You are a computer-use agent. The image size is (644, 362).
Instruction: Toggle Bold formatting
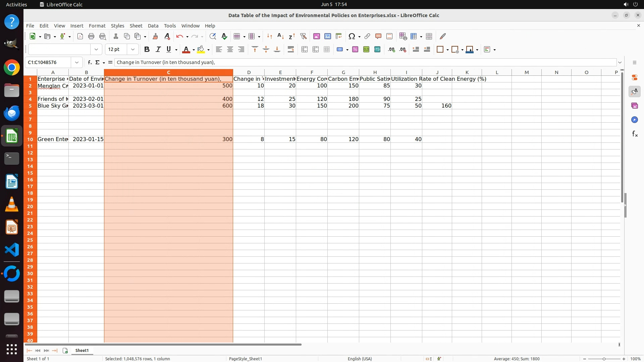(147, 50)
